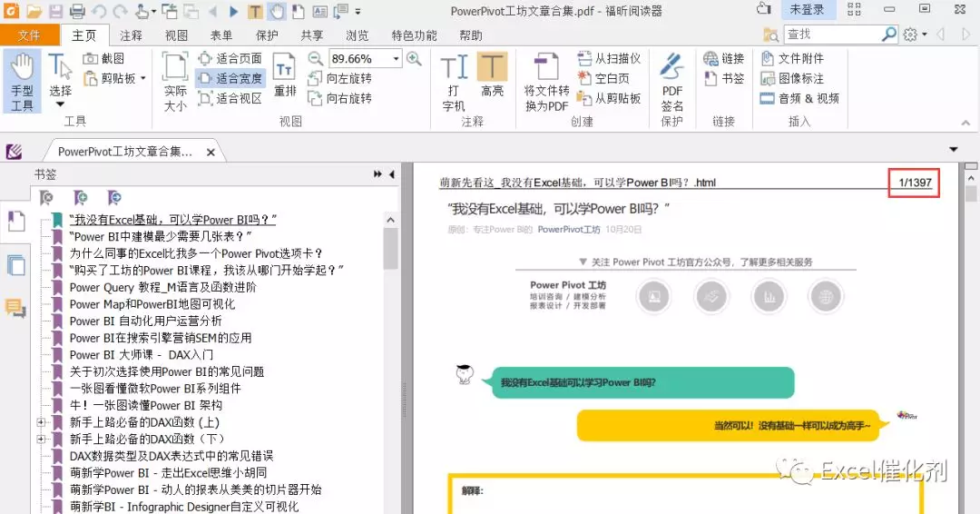Open bookmark Power BI 大师课 - DAX入门

click(142, 354)
